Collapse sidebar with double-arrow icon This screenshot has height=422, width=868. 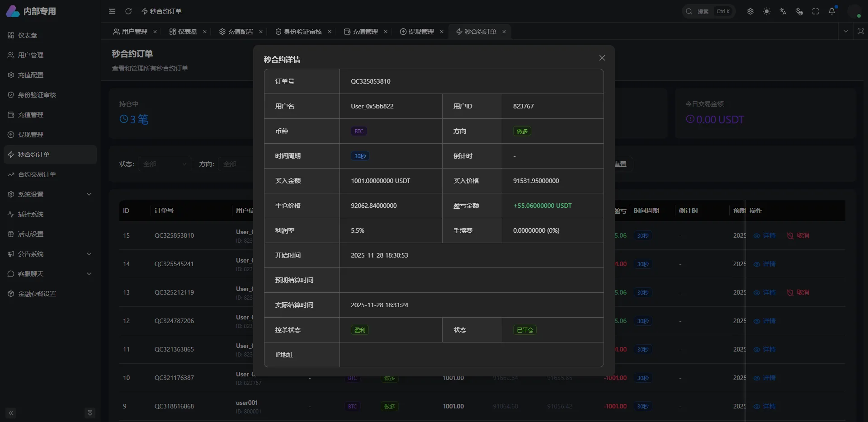pyautogui.click(x=11, y=413)
